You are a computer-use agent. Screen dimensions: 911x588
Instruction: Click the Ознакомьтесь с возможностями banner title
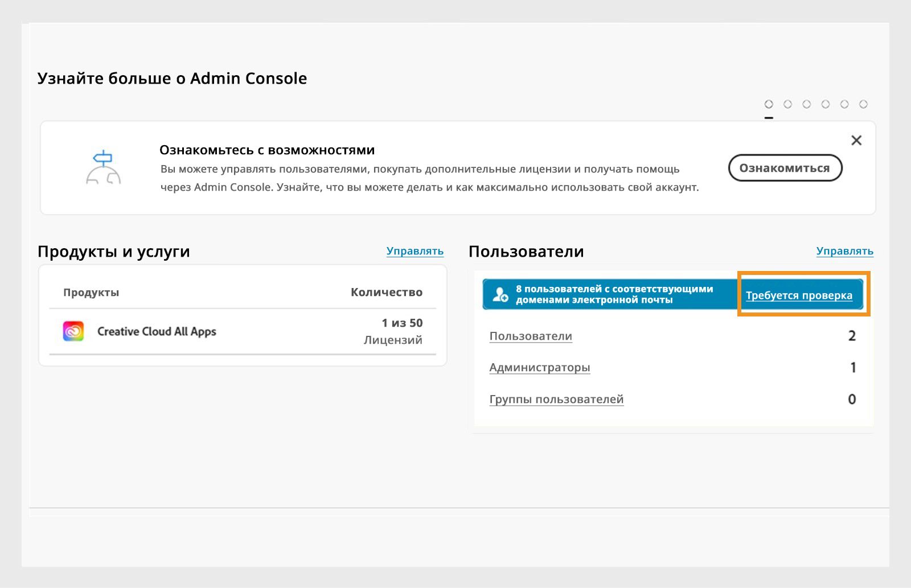[x=267, y=150]
